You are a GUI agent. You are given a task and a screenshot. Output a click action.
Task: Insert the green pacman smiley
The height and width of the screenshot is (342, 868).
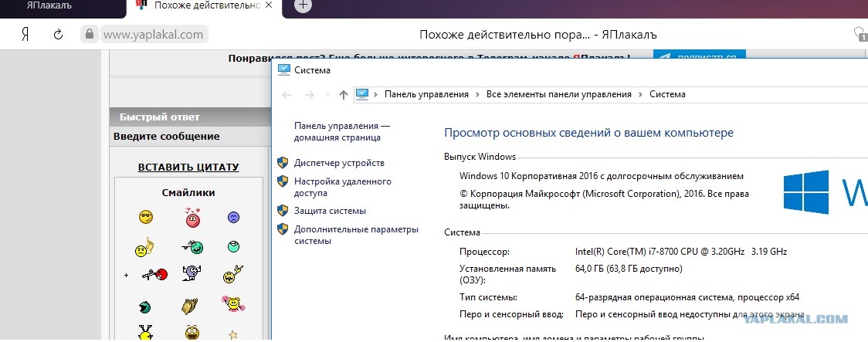click(145, 306)
